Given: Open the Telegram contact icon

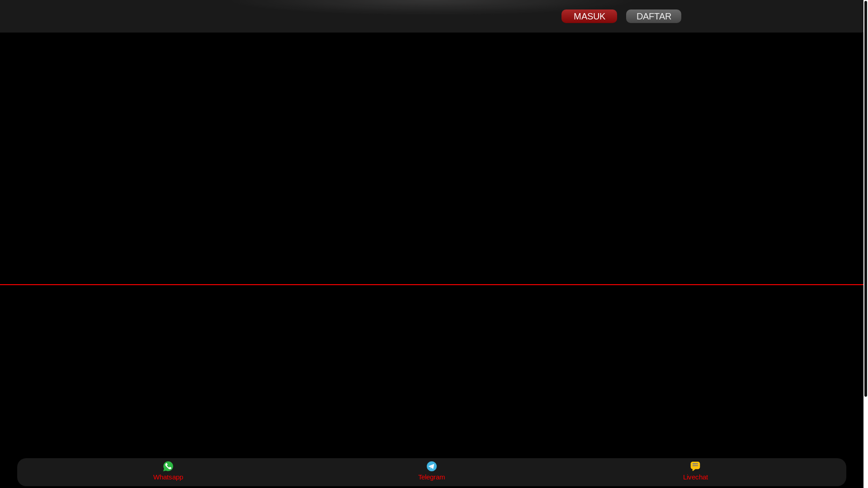Looking at the screenshot, I should pyautogui.click(x=432, y=466).
